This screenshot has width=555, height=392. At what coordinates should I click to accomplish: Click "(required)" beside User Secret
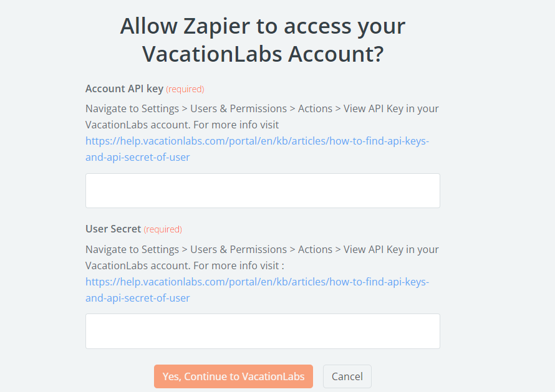(x=163, y=229)
